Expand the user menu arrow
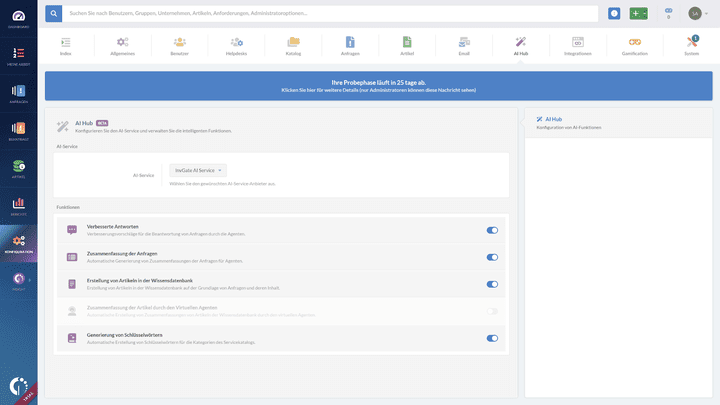Screen dimensions: 720x405 706,14
